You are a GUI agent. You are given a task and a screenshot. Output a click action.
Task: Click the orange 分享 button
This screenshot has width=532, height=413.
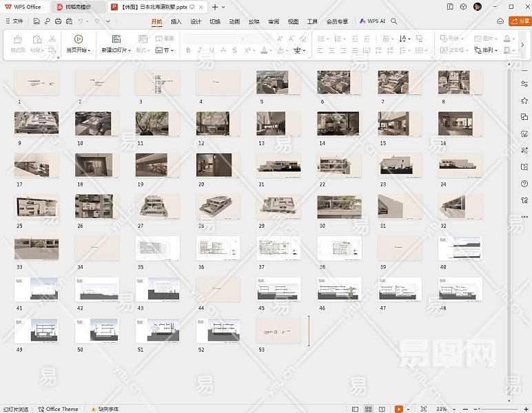(519, 21)
